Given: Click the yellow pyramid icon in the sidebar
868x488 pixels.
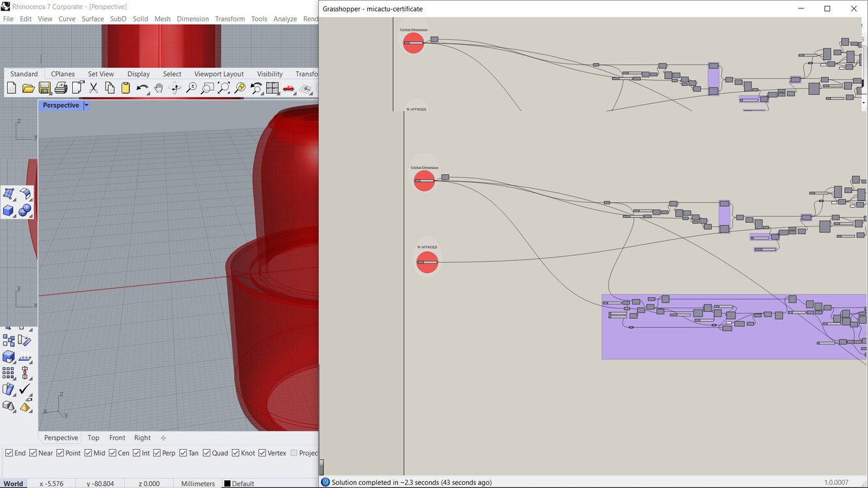Looking at the screenshot, I should coord(25,407).
